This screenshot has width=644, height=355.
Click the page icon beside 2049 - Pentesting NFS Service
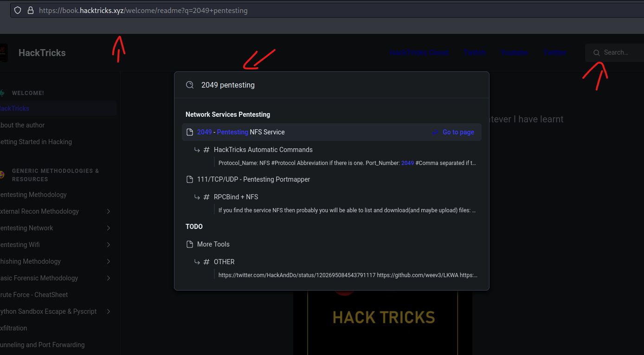pyautogui.click(x=189, y=132)
